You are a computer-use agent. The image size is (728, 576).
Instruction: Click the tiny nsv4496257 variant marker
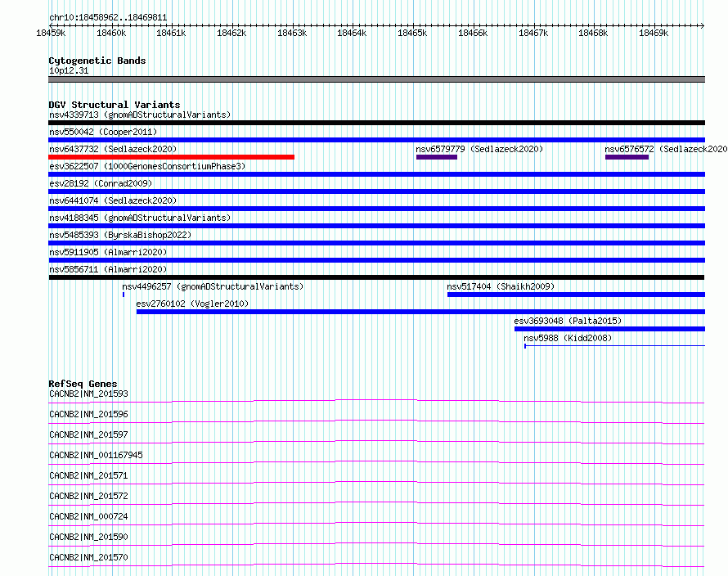pyautogui.click(x=124, y=295)
